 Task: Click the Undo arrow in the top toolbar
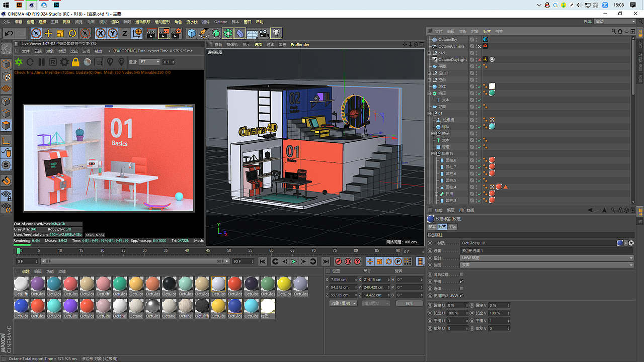pyautogui.click(x=9, y=33)
